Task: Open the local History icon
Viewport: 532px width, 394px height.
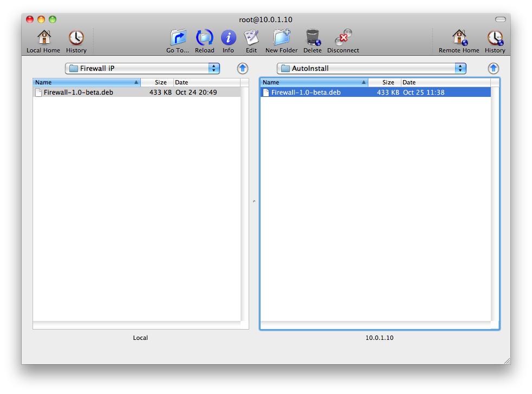Action: coord(76,38)
